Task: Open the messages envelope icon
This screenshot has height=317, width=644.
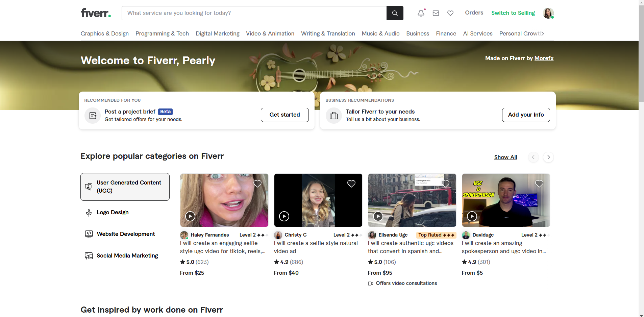Action: pyautogui.click(x=436, y=13)
